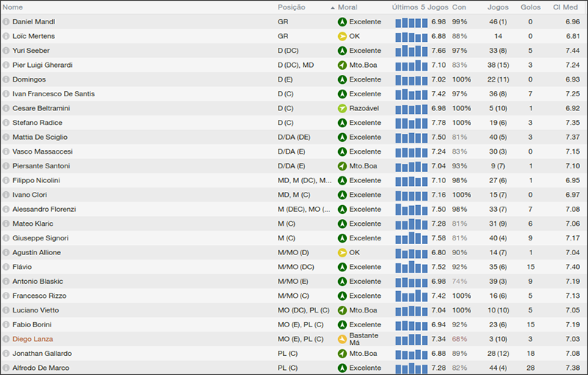The width and height of the screenshot is (588, 375).
Task: Click info icon next to Daniel Mandl
Action: (x=6, y=22)
